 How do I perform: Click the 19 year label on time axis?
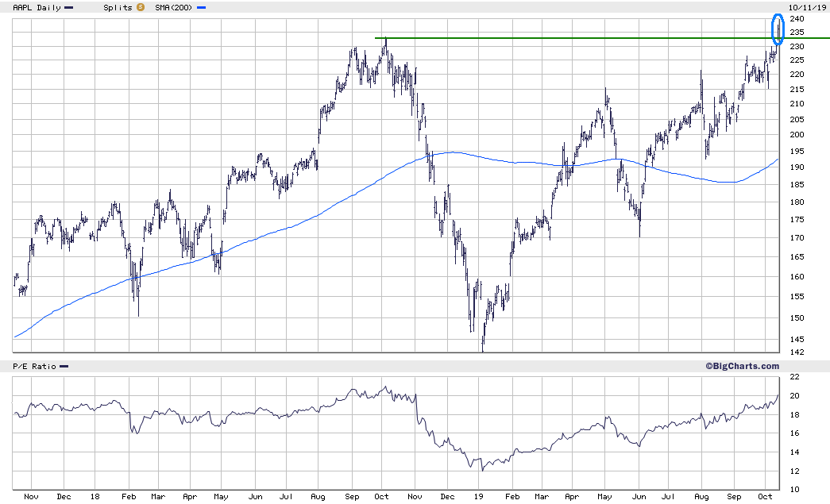click(x=478, y=497)
